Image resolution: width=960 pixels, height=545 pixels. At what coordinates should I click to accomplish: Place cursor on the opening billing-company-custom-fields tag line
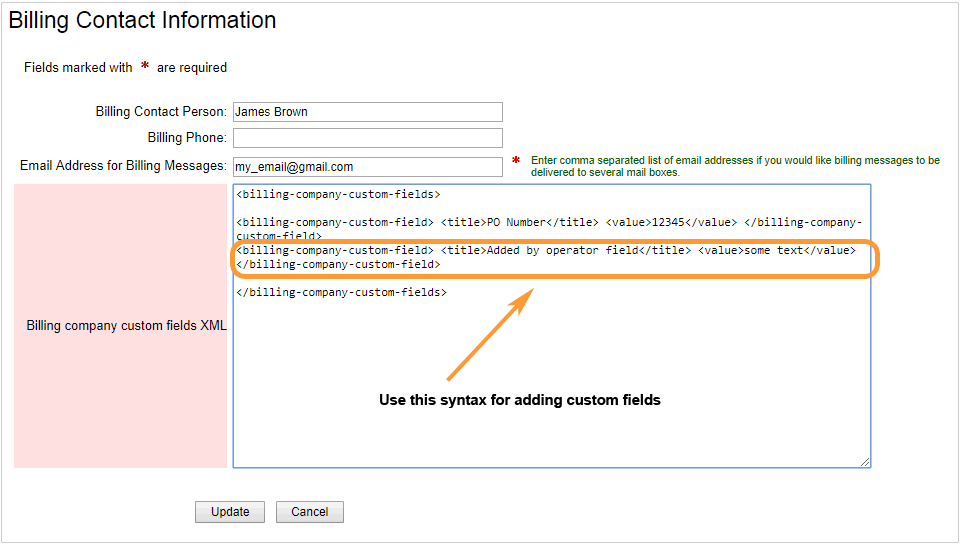click(338, 194)
